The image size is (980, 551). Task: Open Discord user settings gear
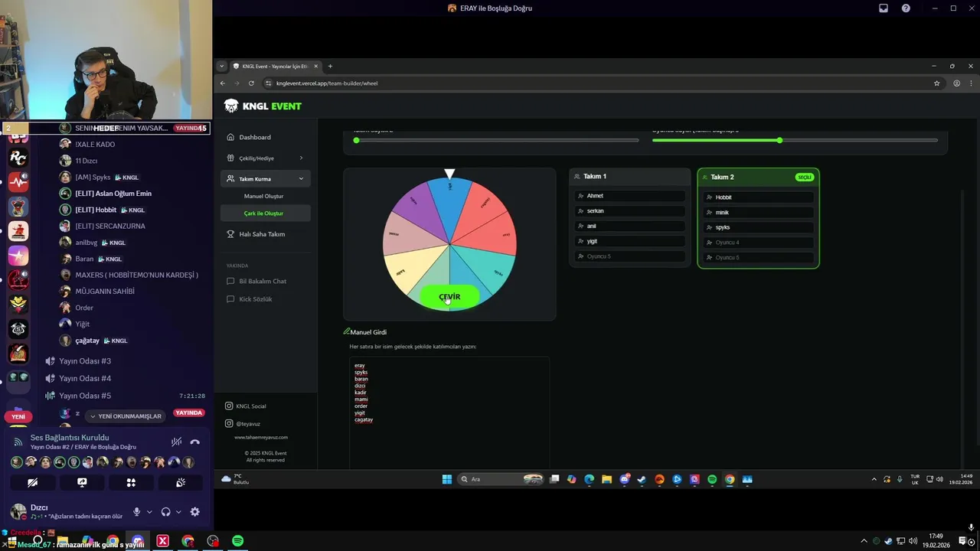pyautogui.click(x=194, y=512)
